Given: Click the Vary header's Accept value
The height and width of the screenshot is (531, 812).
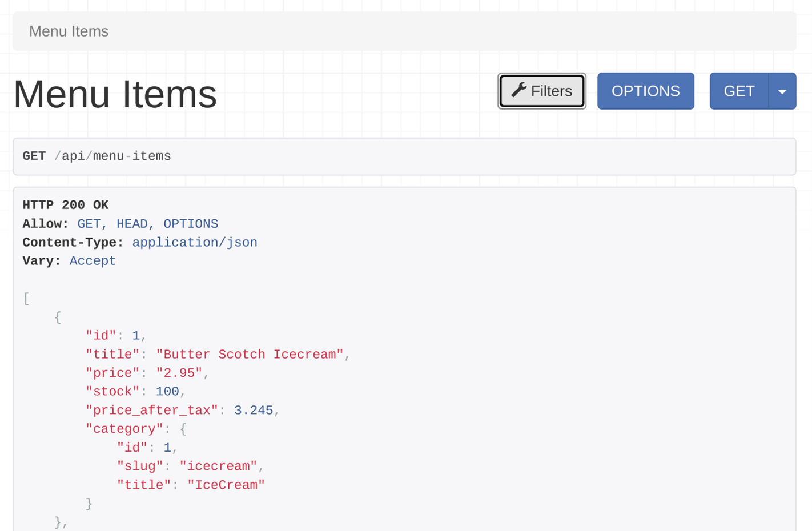Looking at the screenshot, I should 93,261.
